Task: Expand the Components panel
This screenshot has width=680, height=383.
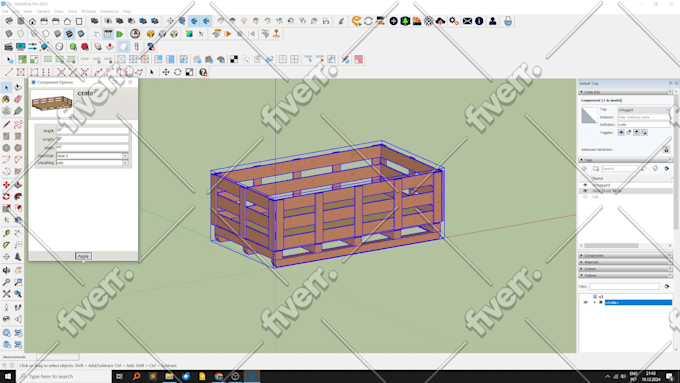Action: click(x=582, y=255)
